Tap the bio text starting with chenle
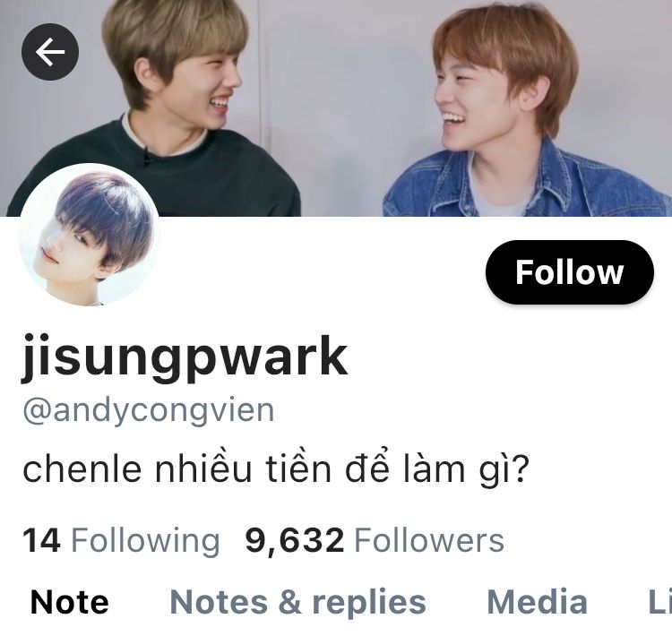 pyautogui.click(x=276, y=468)
